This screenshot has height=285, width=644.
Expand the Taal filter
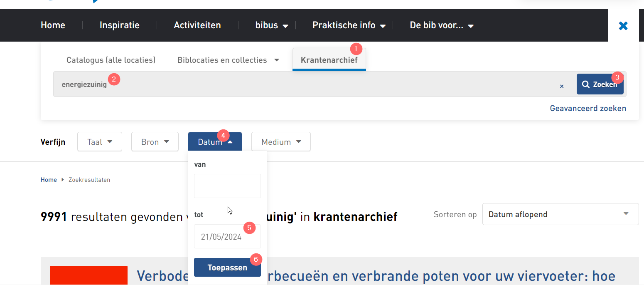100,142
